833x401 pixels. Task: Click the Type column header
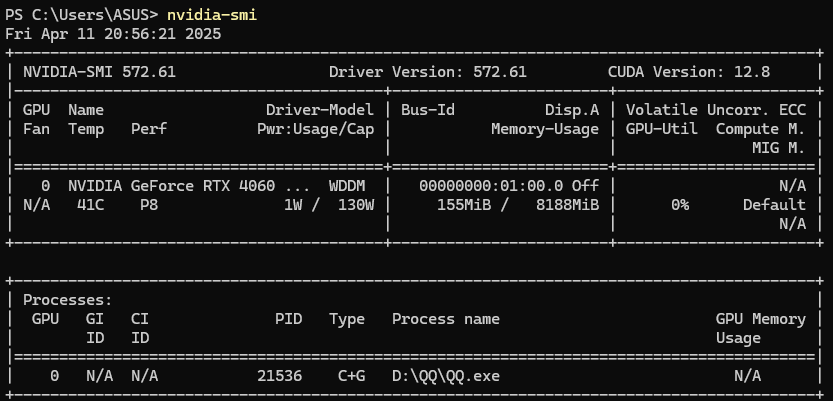tap(347, 319)
